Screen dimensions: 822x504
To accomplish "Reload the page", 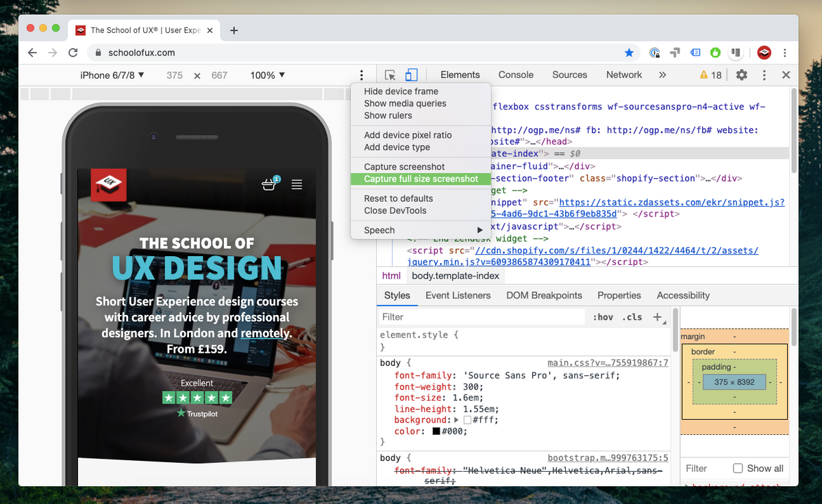I will point(73,53).
